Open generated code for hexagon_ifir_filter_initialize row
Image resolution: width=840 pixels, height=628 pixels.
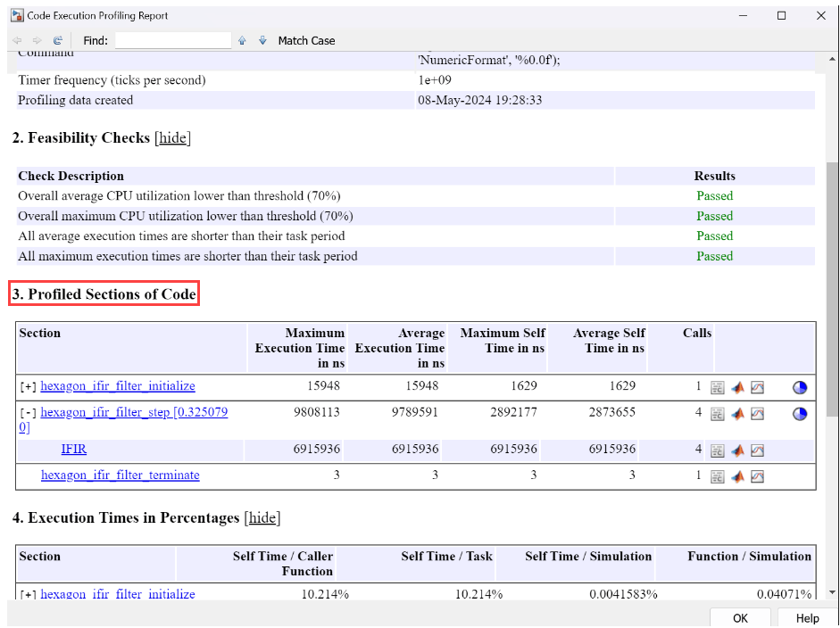tap(717, 387)
